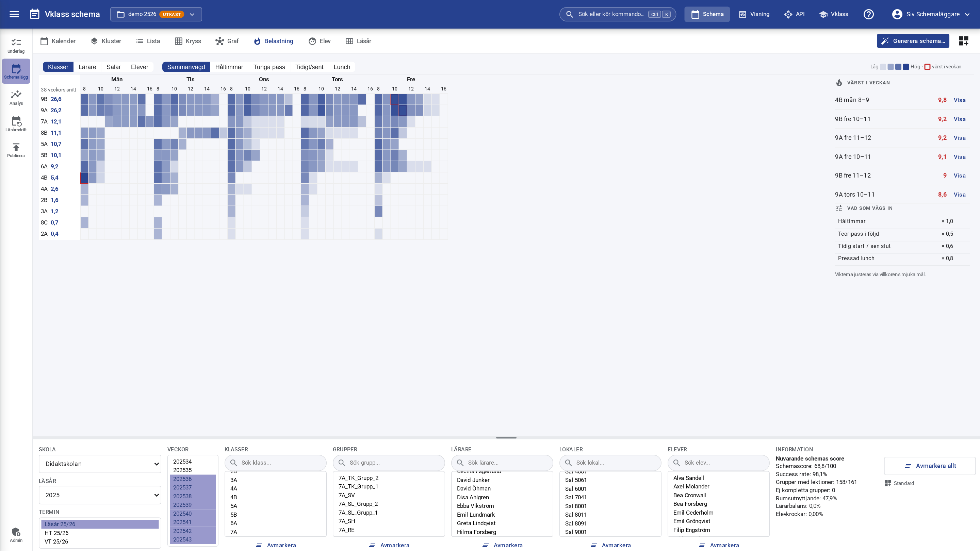Open the help question mark icon
The height and width of the screenshot is (551, 980).
tap(868, 14)
